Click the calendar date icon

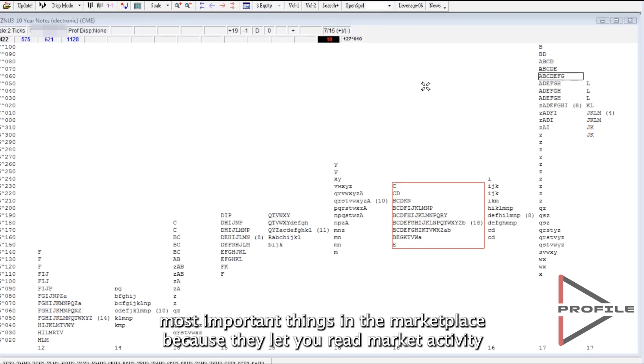coord(246,6)
